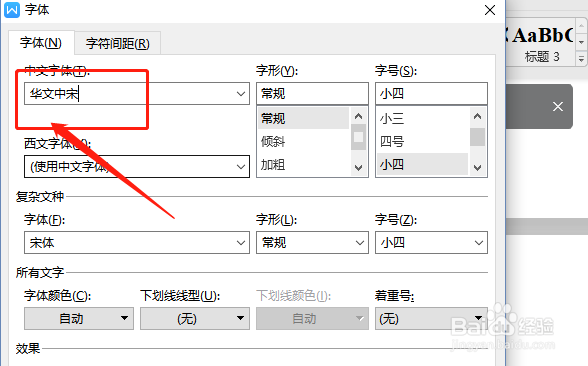Viewport: 588px width, 366px height.
Task: Select 常规 in the 字形 list
Action: (x=304, y=118)
